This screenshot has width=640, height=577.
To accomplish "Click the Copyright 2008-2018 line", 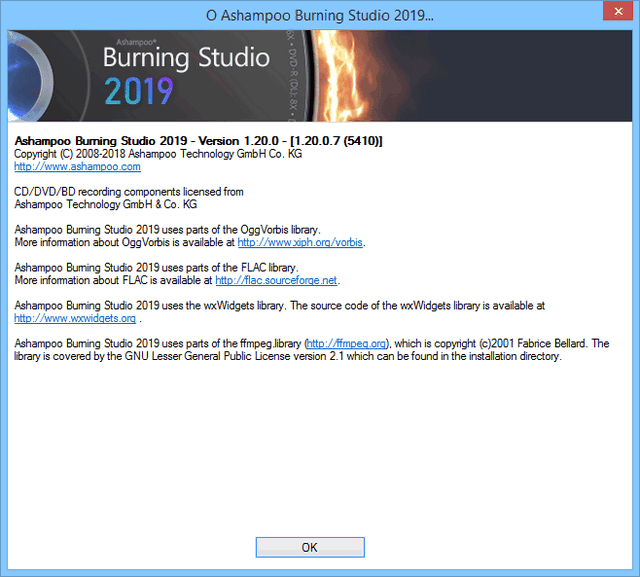I will click(158, 154).
